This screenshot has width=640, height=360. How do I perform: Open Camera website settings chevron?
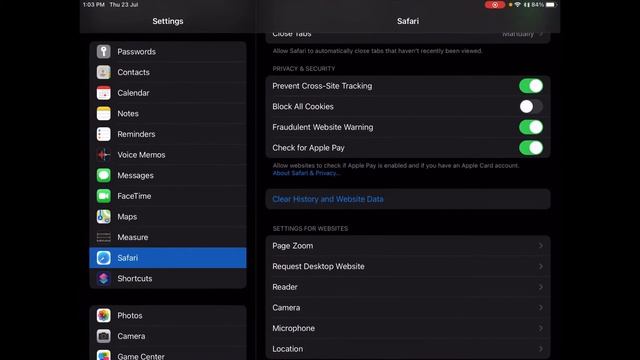[540, 307]
